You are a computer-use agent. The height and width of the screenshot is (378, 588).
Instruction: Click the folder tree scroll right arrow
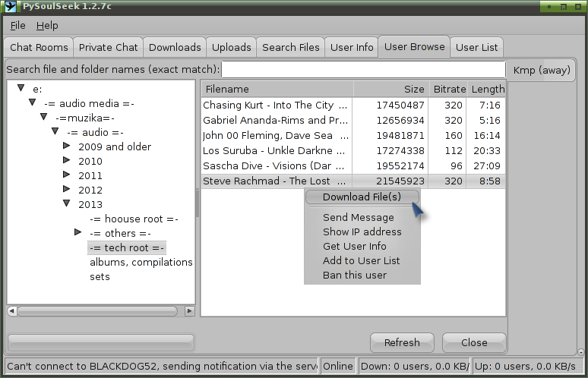[190, 311]
